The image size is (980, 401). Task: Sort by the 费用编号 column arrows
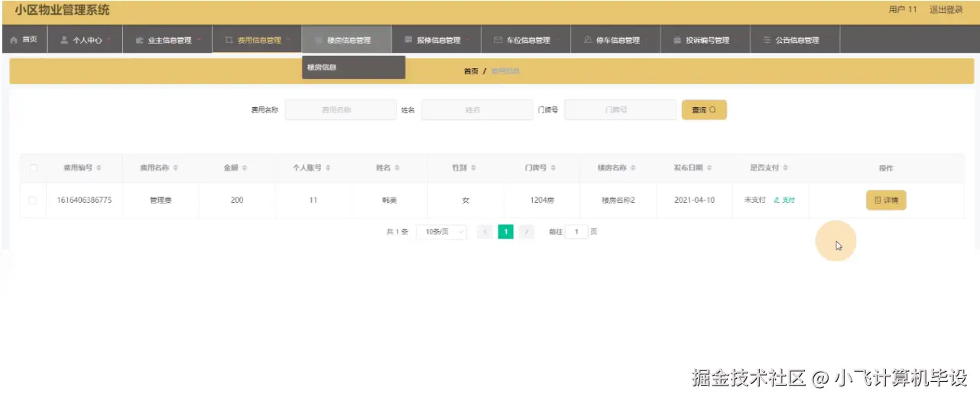click(99, 168)
